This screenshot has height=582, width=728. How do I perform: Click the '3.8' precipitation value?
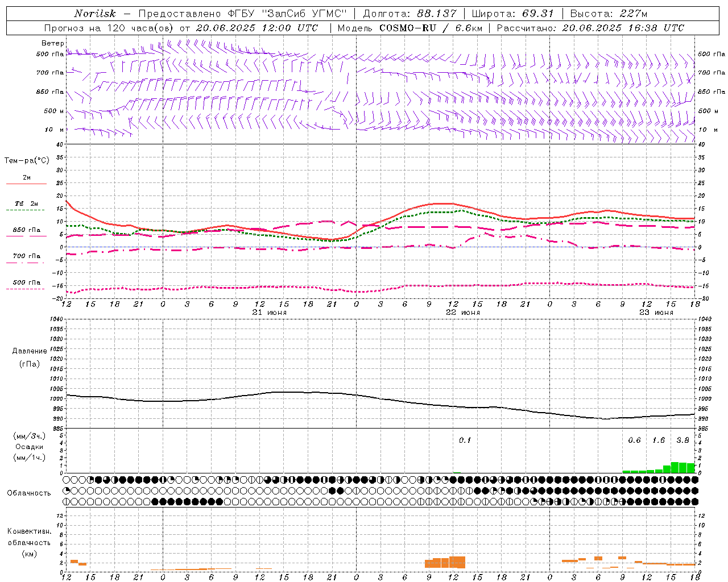[x=683, y=440]
